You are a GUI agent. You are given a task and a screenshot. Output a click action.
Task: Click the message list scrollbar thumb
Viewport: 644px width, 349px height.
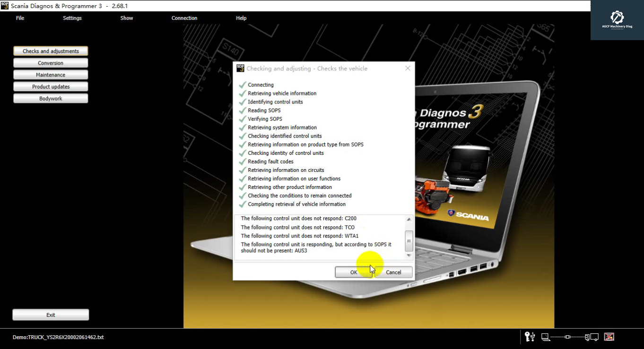[x=409, y=240]
